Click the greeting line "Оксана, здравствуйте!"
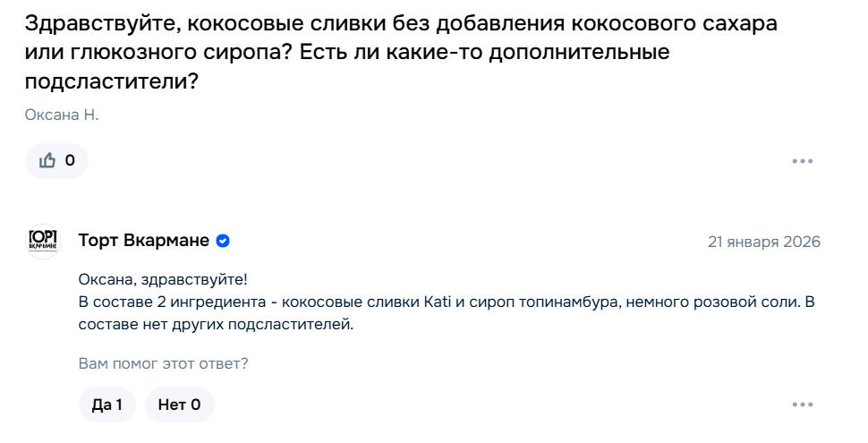The image size is (868, 443). (163, 278)
